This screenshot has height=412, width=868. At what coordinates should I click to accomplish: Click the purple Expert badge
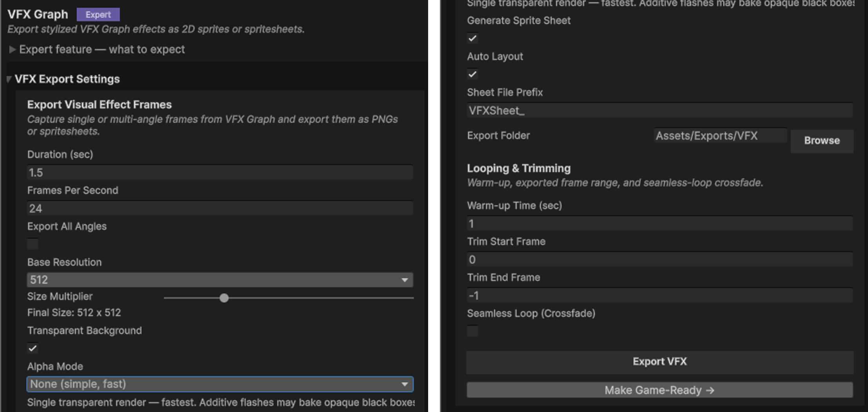point(98,15)
